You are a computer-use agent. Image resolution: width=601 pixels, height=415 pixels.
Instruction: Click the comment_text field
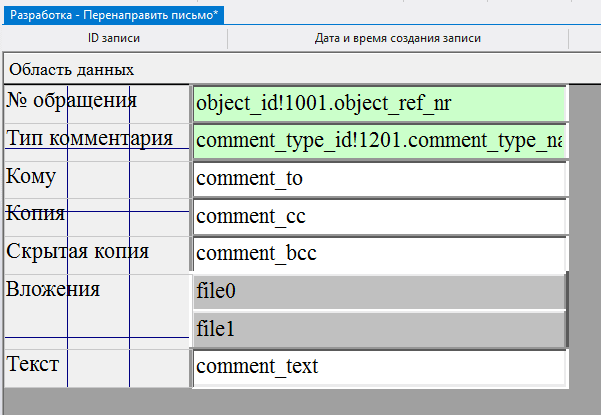pos(379,366)
